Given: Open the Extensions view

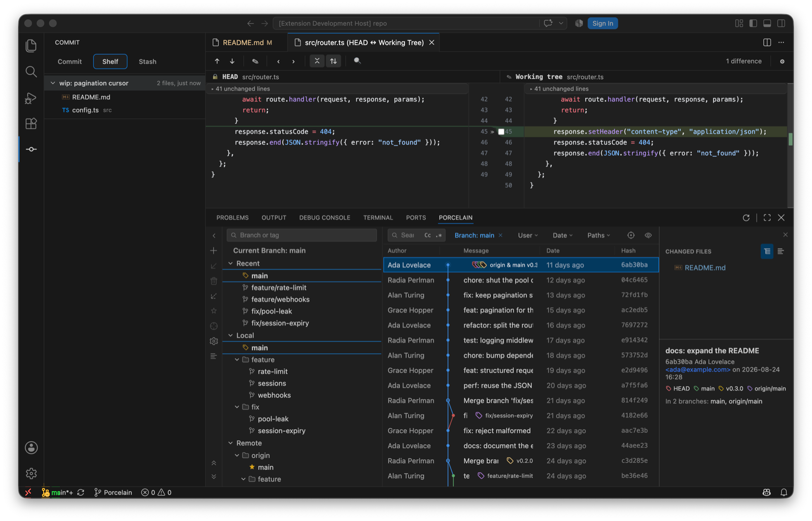Looking at the screenshot, I should tap(31, 124).
